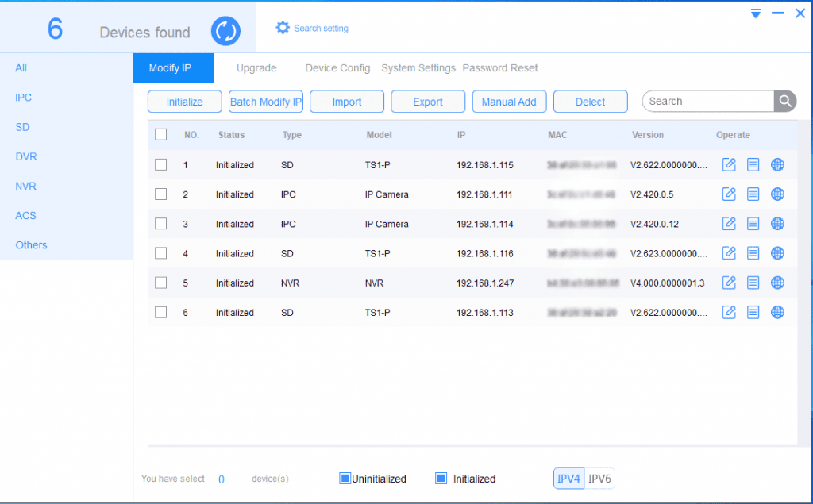
Task: Switch to IPV6 address mode
Action: pos(599,479)
